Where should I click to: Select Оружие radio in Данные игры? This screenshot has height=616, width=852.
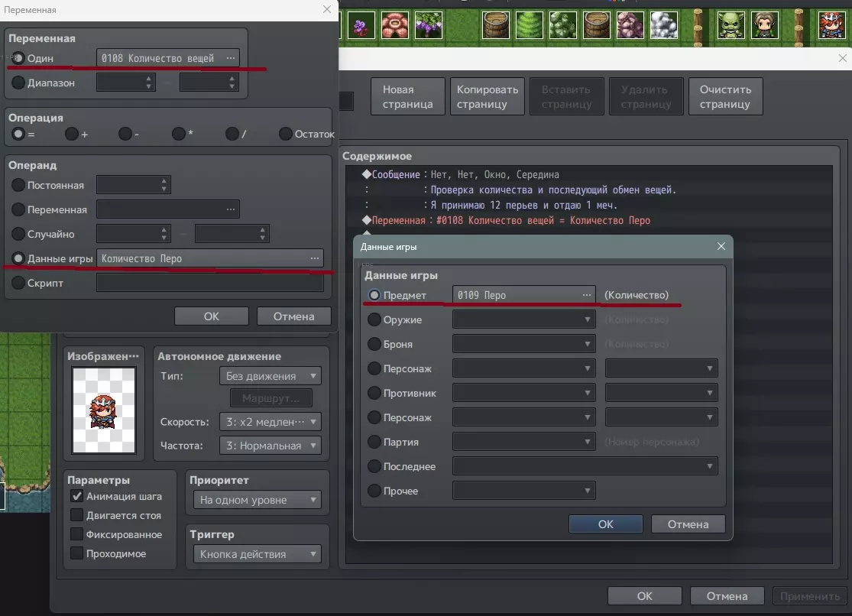pos(374,319)
